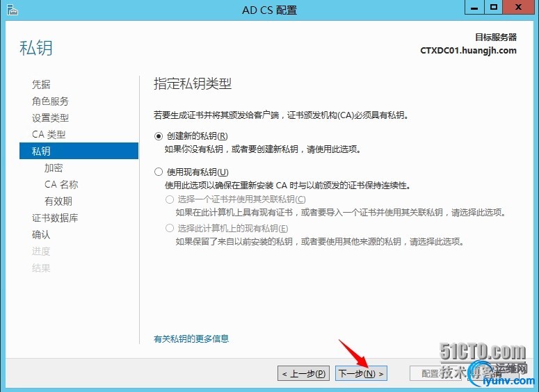Click the 目标服务器 label
This screenshot has height=392, width=539.
coord(496,37)
